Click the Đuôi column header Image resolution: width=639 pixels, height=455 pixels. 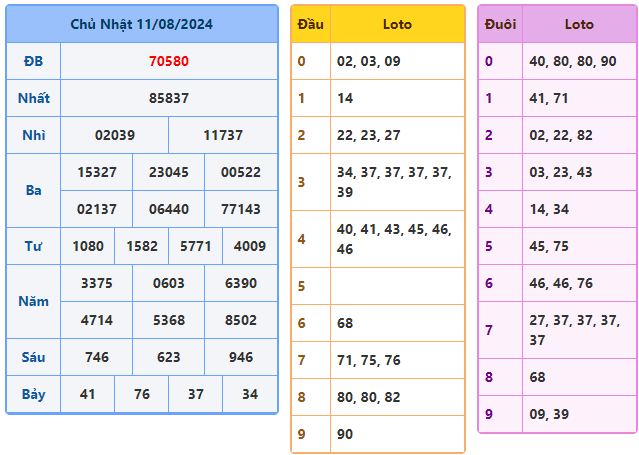(500, 23)
